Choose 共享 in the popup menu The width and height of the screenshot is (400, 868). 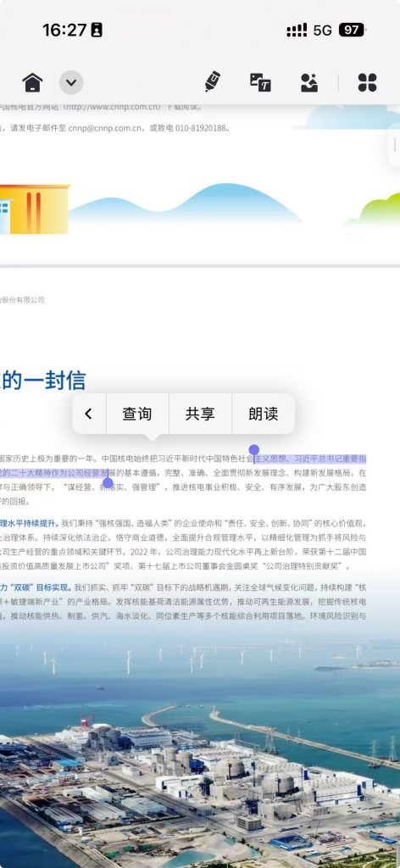click(x=200, y=414)
